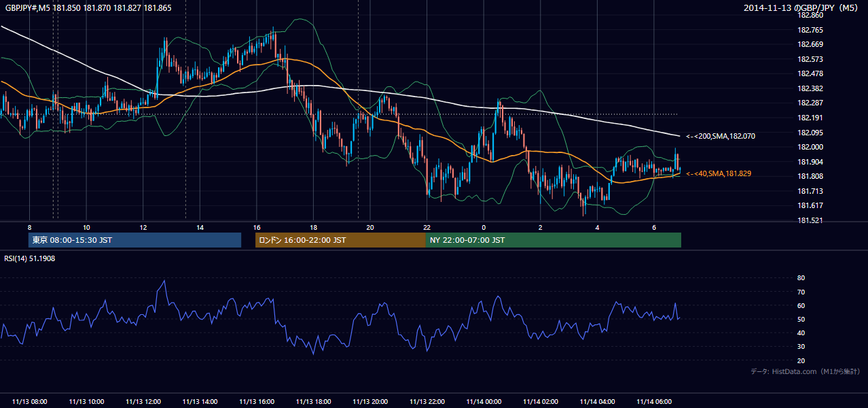Click the RSI 40 level label

point(801,333)
